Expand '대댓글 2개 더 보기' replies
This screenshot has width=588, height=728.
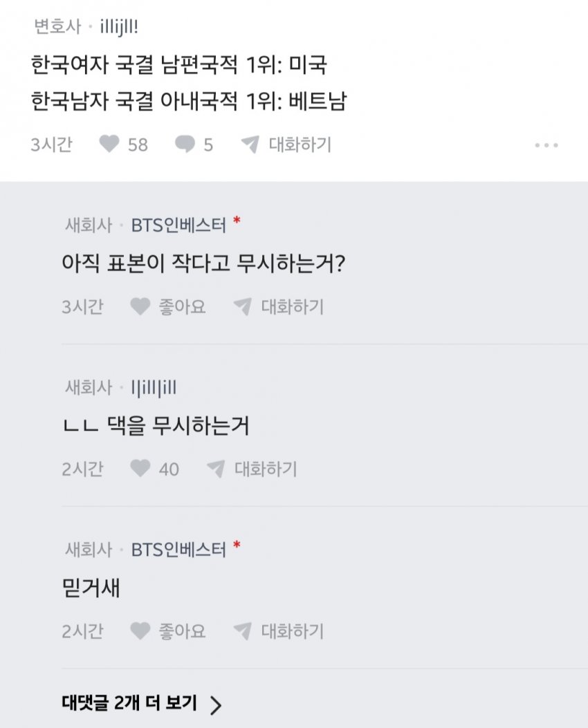[x=129, y=704]
